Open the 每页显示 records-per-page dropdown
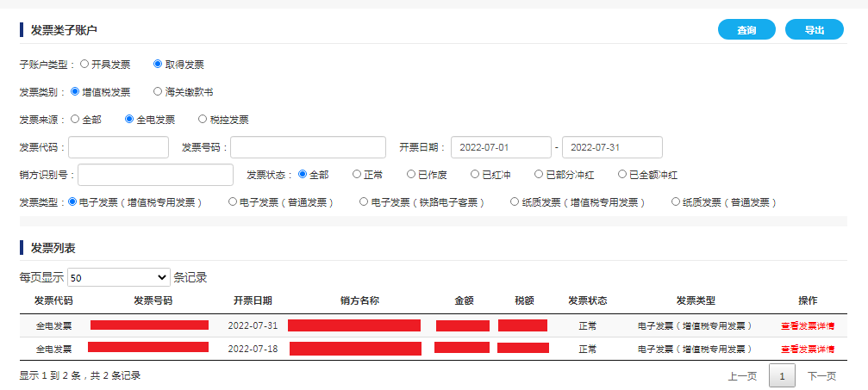The width and height of the screenshot is (868, 390). tap(118, 277)
